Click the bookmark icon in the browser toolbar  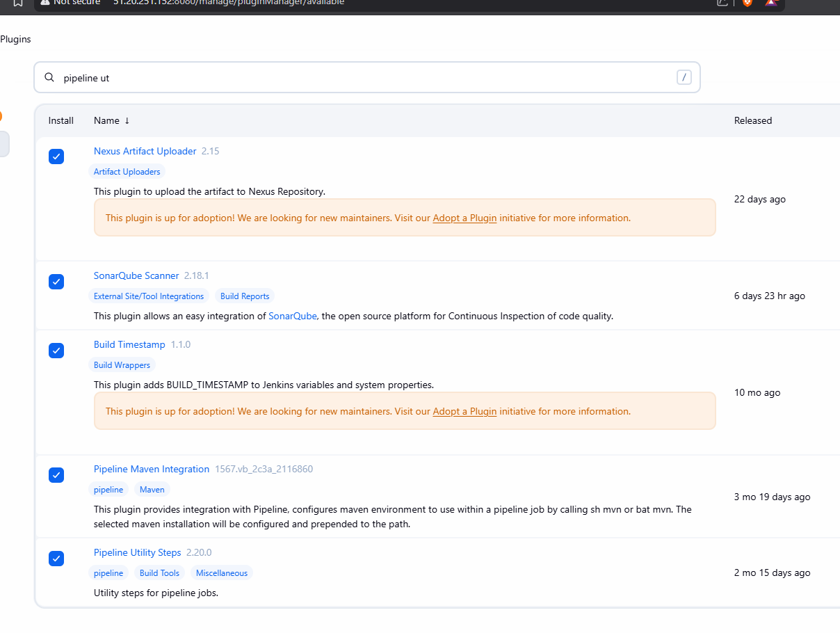18,2
